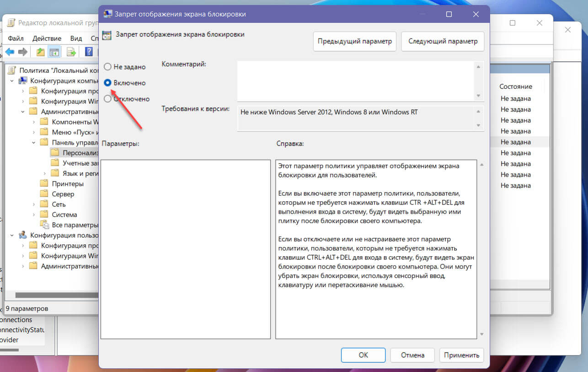The height and width of the screenshot is (372, 588).
Task: Click the Export list toolbar icon
Action: pos(71,52)
